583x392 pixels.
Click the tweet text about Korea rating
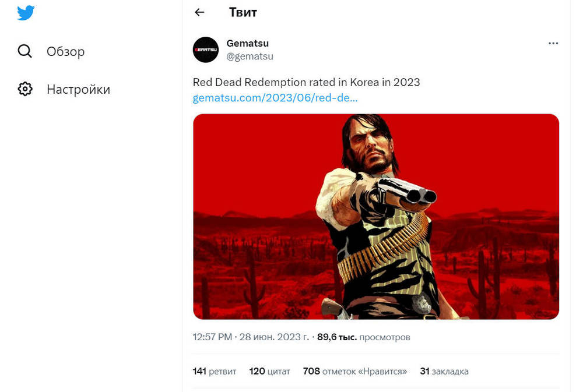click(306, 82)
